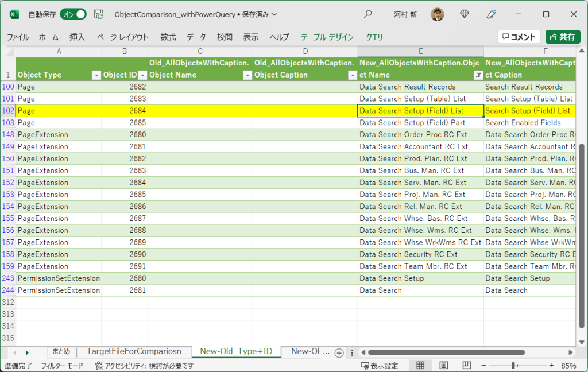Open the file name dropdown in title bar
This screenshot has height=372, width=588.
274,14
